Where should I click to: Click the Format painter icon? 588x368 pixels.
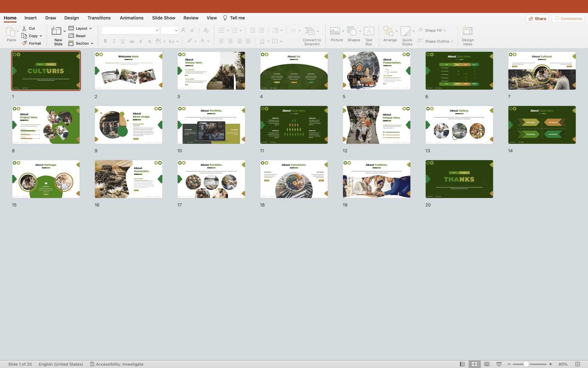click(x=24, y=43)
